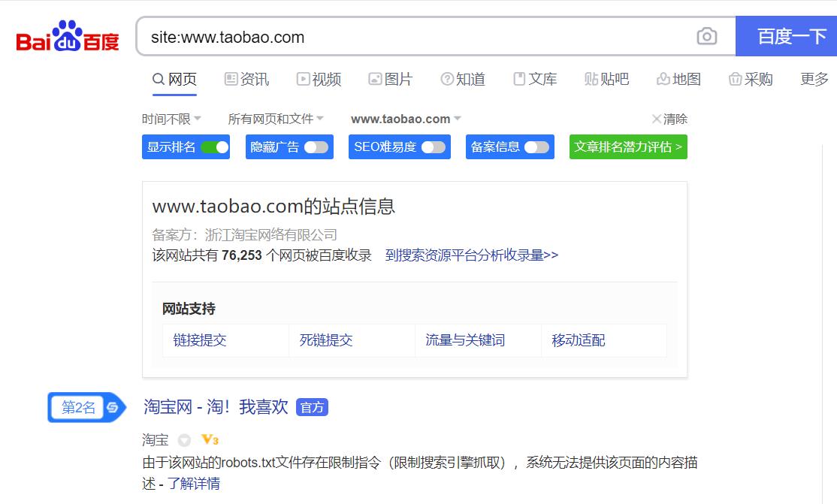
Task: Switch to the 视频 tab
Action: click(x=319, y=80)
